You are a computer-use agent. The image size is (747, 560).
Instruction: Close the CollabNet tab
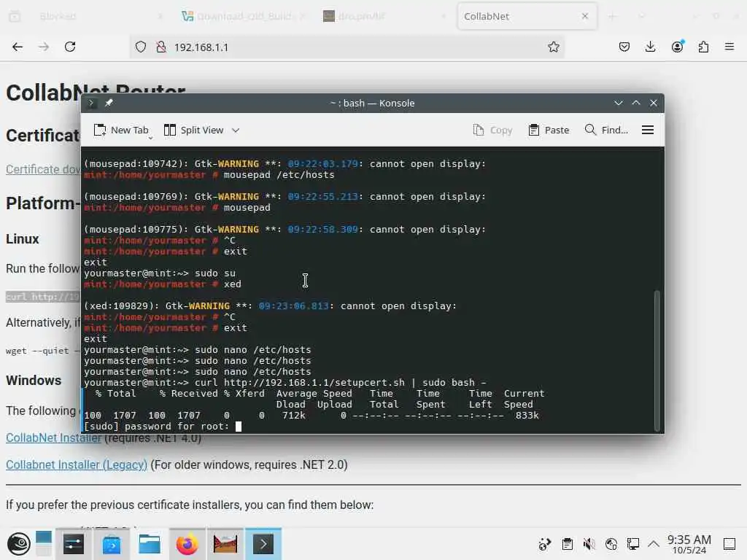(585, 16)
